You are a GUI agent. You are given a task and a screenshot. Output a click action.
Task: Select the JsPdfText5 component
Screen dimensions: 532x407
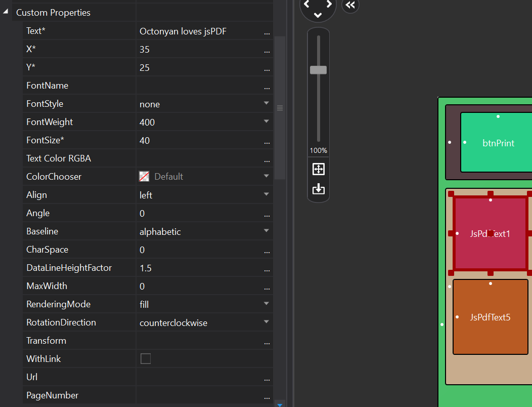(490, 317)
